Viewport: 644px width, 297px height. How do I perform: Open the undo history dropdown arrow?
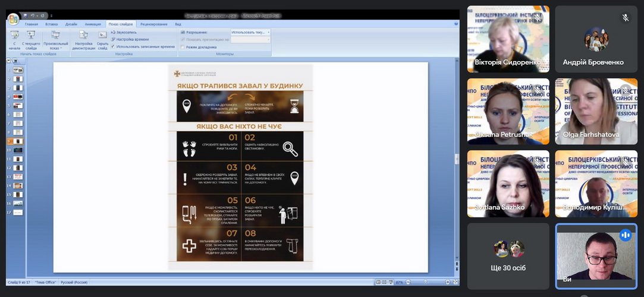pos(38,15)
